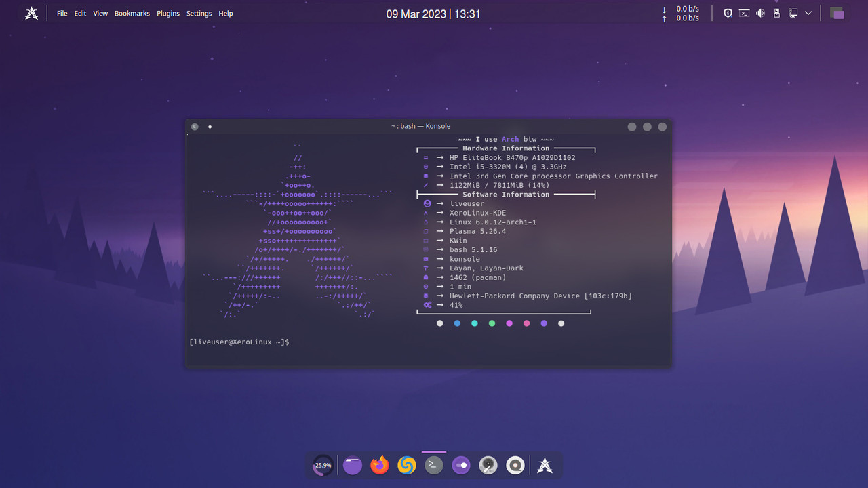Expand hidden system tray icons
The width and height of the screenshot is (868, 488).
(808, 13)
